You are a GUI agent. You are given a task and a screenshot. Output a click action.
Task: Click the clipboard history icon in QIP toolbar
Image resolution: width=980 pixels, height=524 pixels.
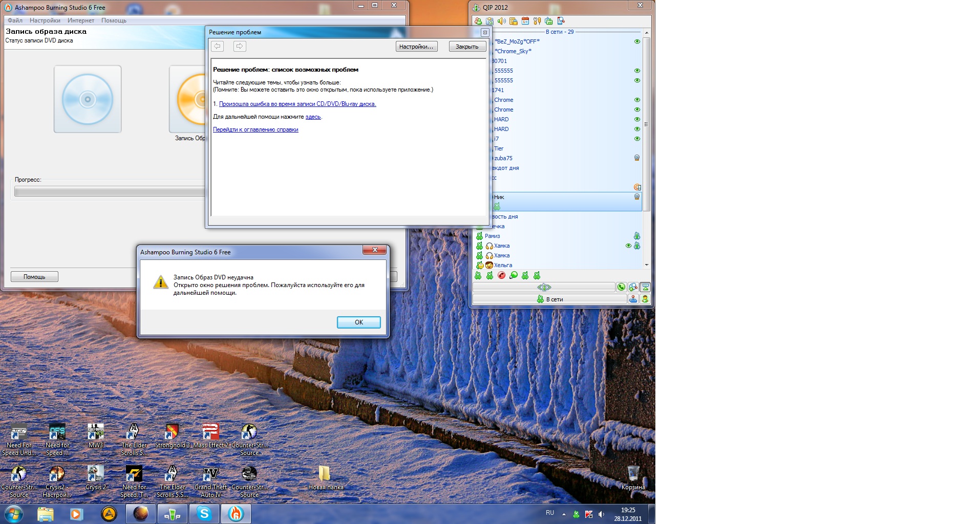pyautogui.click(x=489, y=21)
